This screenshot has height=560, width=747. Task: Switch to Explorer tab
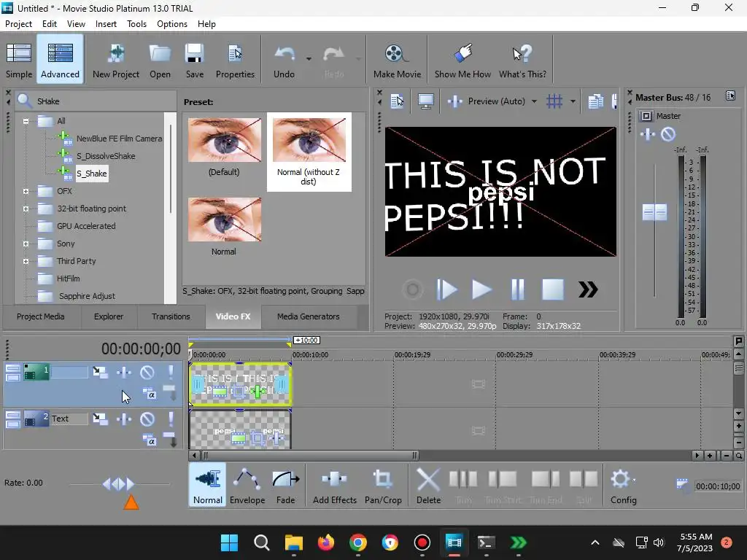pyautogui.click(x=109, y=316)
